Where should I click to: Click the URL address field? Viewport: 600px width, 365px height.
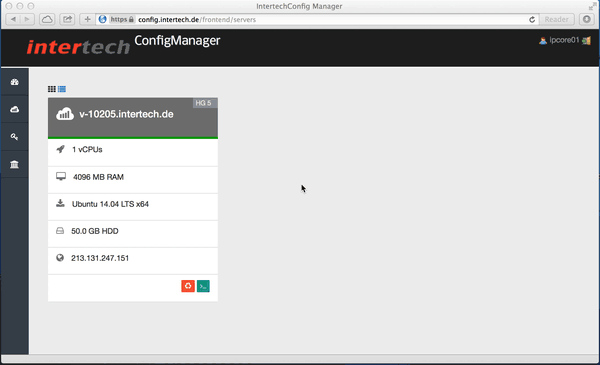click(317, 20)
